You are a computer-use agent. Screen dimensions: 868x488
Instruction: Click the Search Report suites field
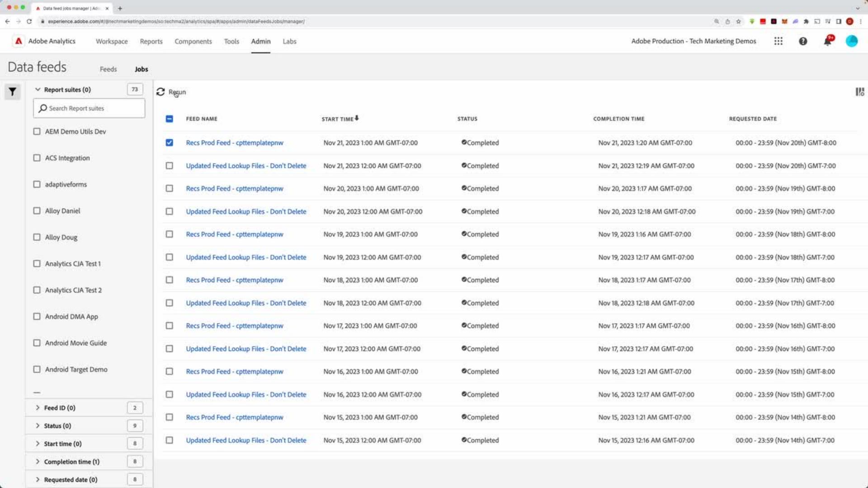(89, 108)
